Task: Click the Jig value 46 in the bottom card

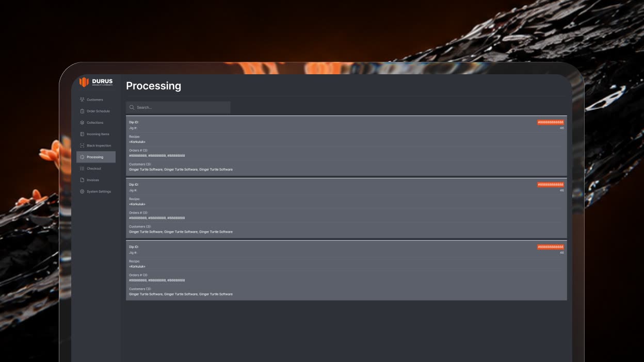Action: (562, 253)
